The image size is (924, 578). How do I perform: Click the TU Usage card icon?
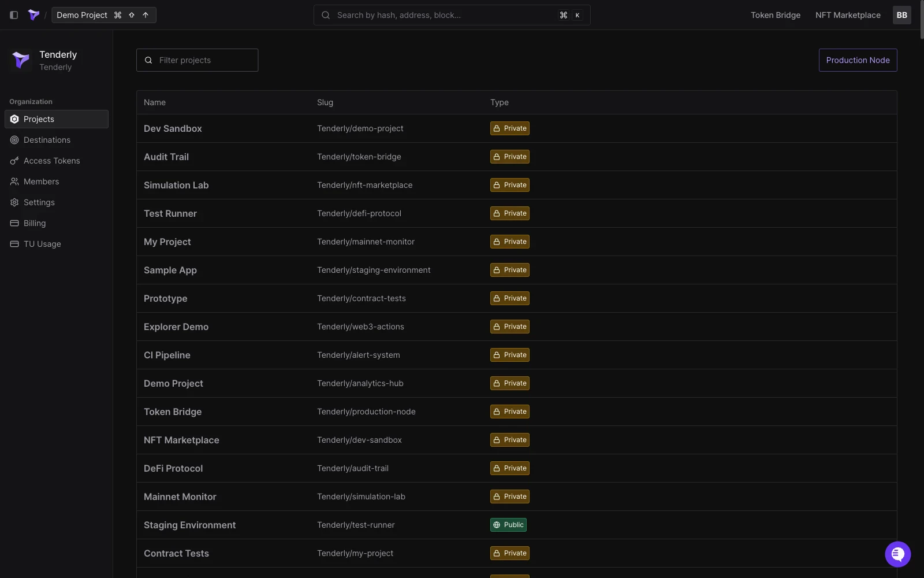click(x=14, y=244)
